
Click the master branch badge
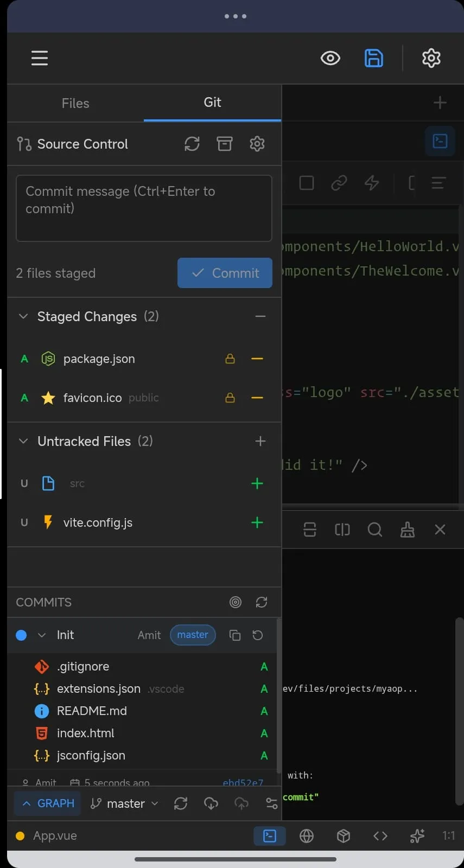click(x=193, y=635)
